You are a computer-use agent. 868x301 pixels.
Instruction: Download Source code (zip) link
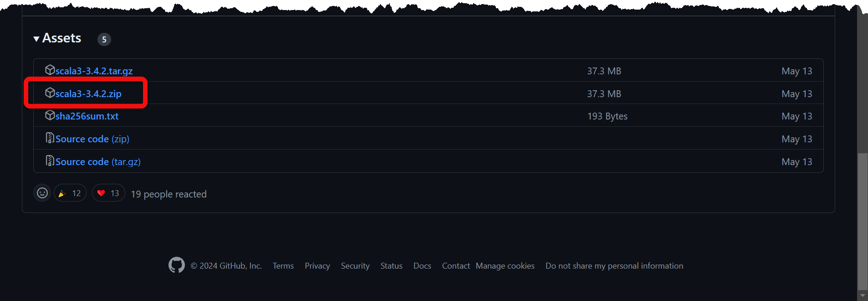coord(92,139)
